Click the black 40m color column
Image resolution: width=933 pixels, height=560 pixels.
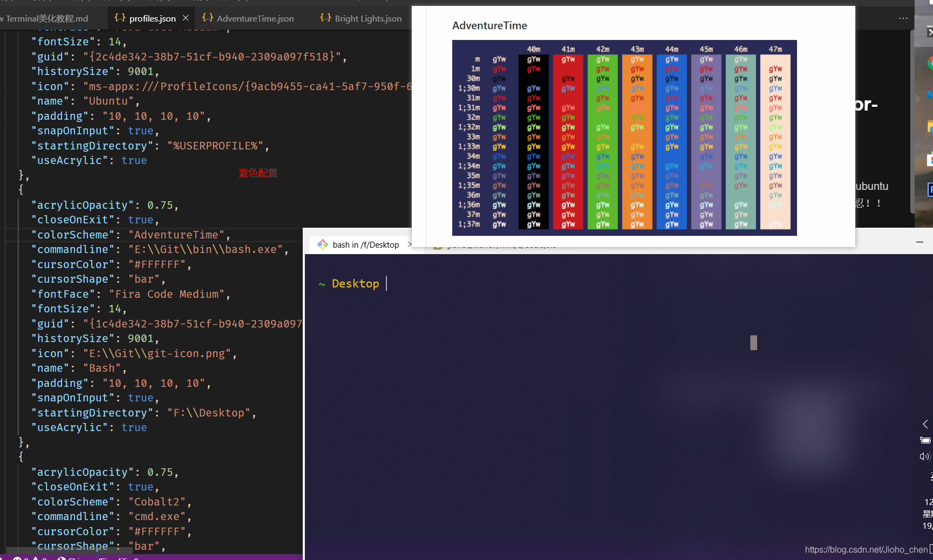pyautogui.click(x=534, y=142)
